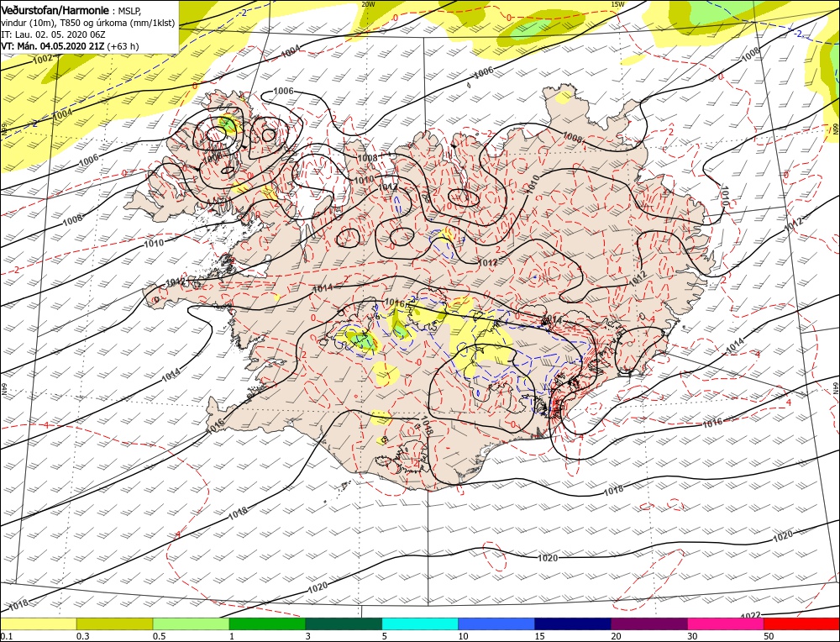Click the green 1–3 mm legend band
This screenshot has height=642, width=840.
coord(267,624)
